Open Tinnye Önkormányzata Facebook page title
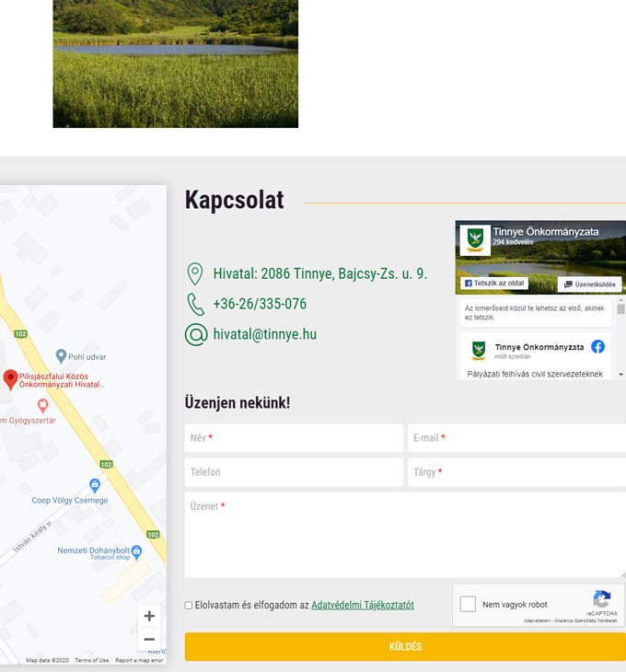 click(545, 231)
